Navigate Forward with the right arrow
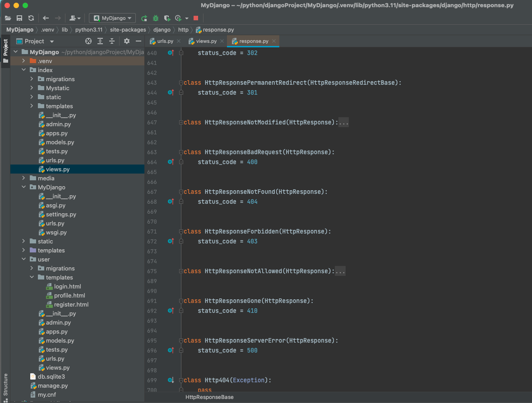 [58, 18]
